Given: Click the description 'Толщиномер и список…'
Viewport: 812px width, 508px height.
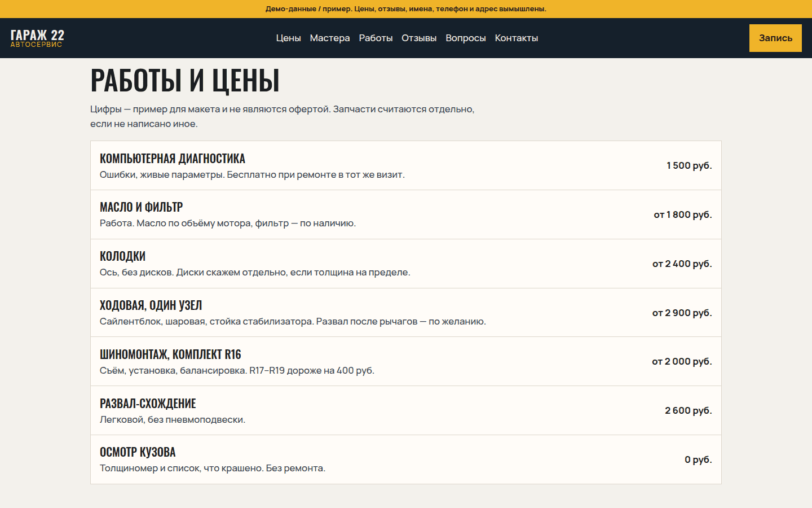Looking at the screenshot, I should [213, 468].
